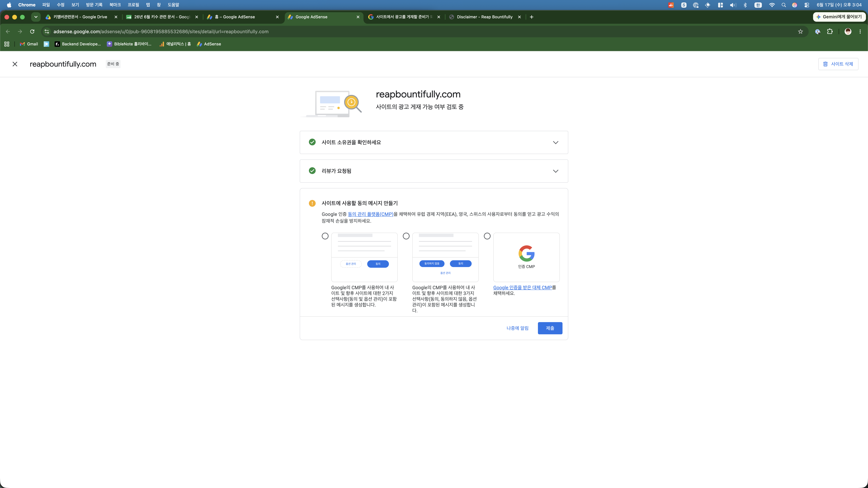Click the green check icon beside 리뷰가 요청됨
The width and height of the screenshot is (868, 488).
(x=312, y=171)
